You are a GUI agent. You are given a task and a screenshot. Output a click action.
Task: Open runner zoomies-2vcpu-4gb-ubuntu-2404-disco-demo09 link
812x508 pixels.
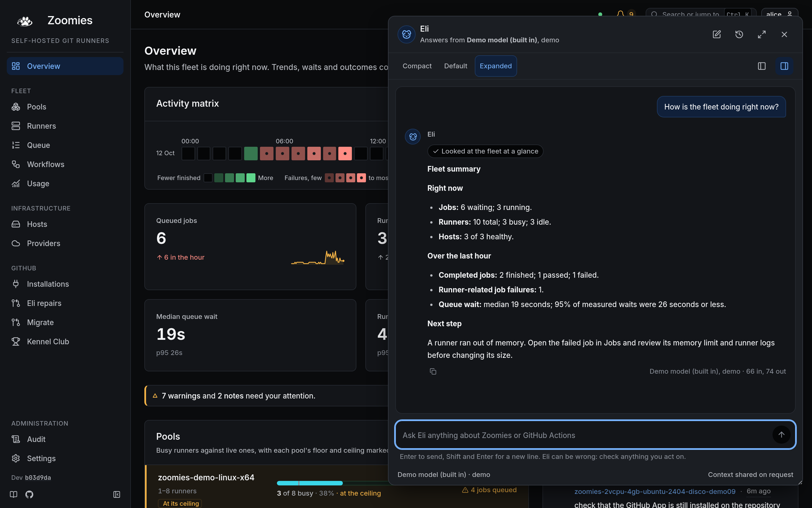[655, 491]
